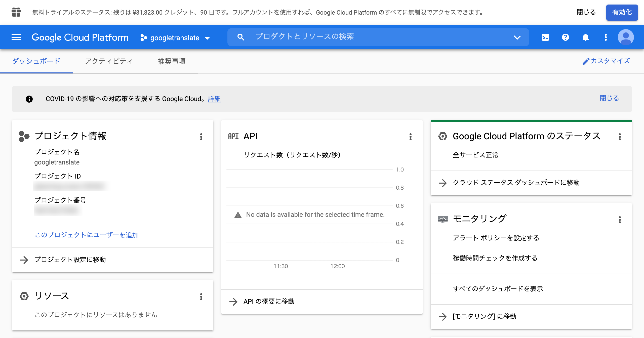Open リソース card three-dot menu
Viewport: 644px width, 338px height.
point(201,297)
